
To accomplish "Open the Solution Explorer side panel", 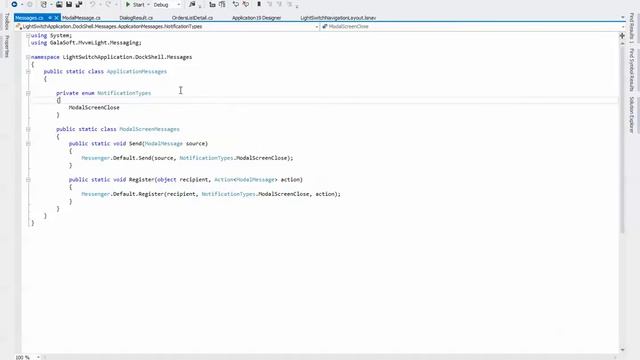I will [x=631, y=115].
